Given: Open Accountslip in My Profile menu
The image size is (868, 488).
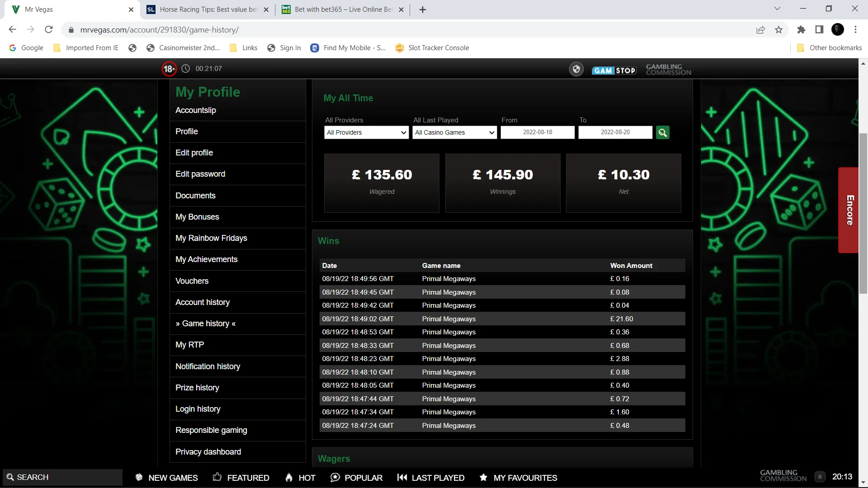Looking at the screenshot, I should tap(196, 110).
